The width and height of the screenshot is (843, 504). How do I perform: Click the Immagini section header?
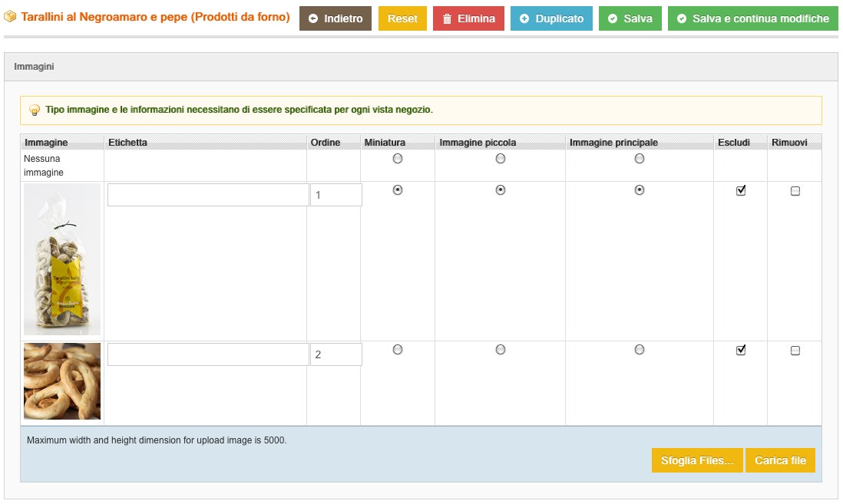click(34, 67)
